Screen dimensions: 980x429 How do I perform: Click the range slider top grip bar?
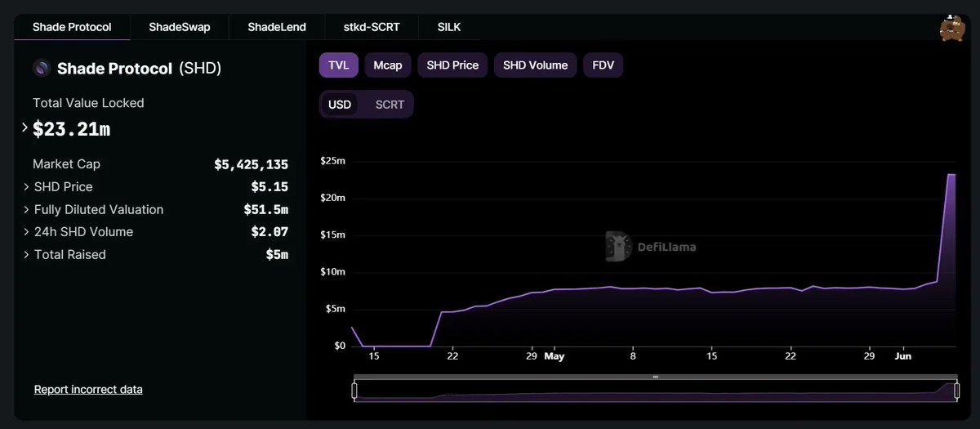[x=655, y=377]
